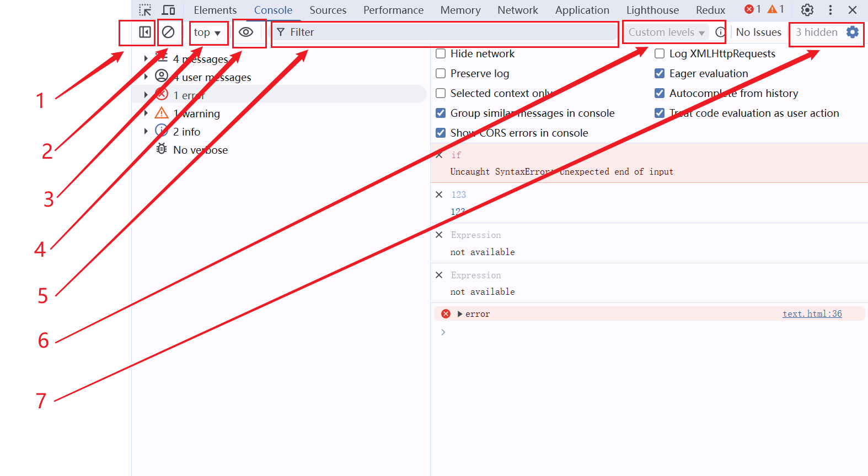
Task: Create a live expression with the eye icon
Action: coord(246,32)
